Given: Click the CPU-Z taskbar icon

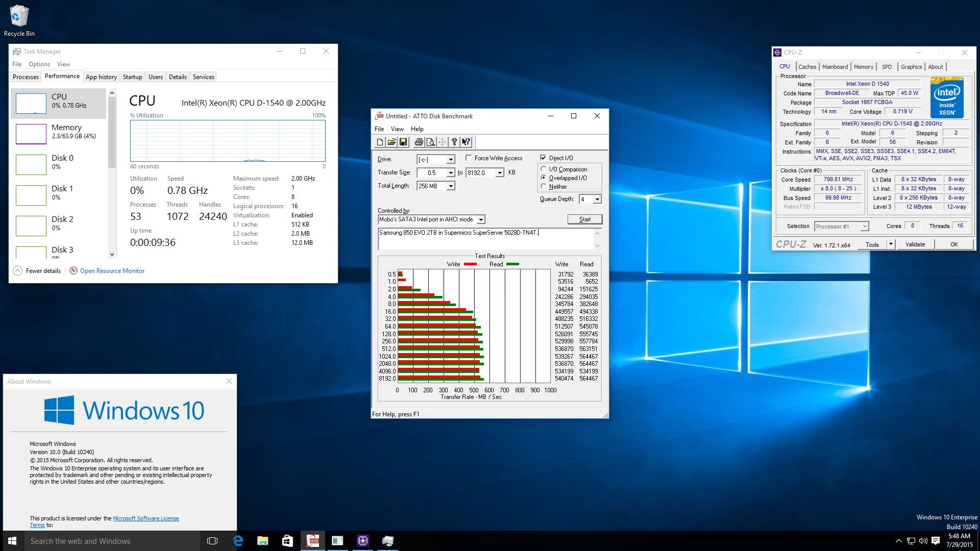Looking at the screenshot, I should (362, 541).
